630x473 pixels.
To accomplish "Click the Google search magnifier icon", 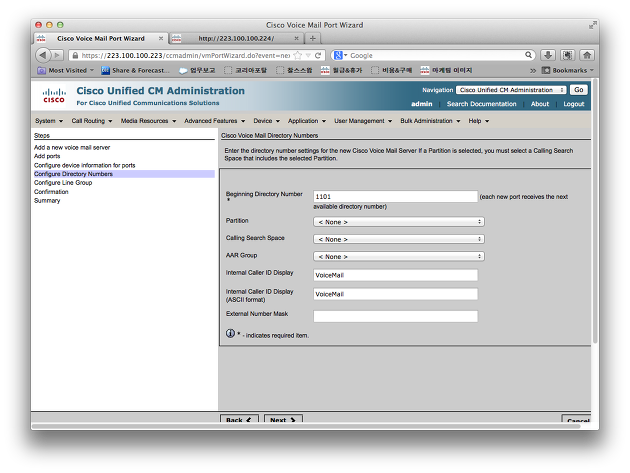I will click(528, 55).
